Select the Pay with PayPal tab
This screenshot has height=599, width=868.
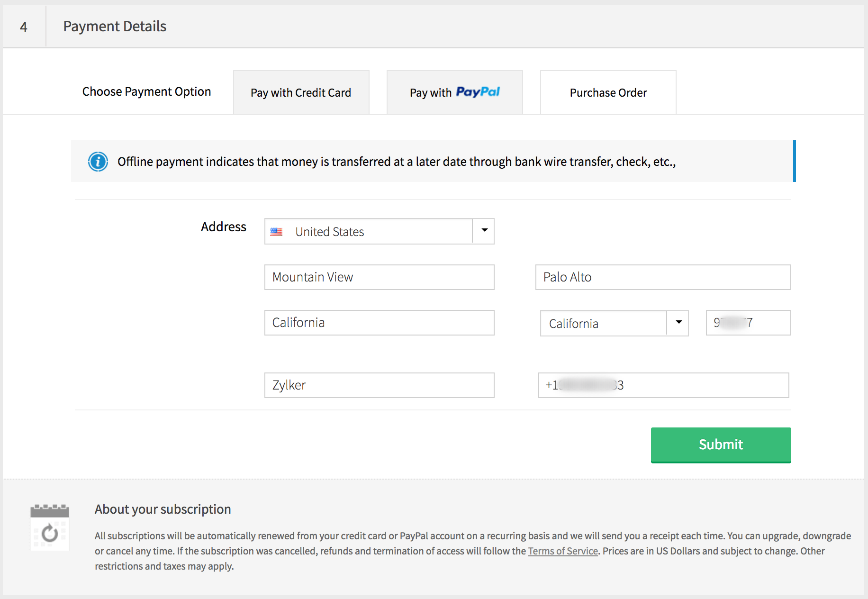tap(454, 92)
